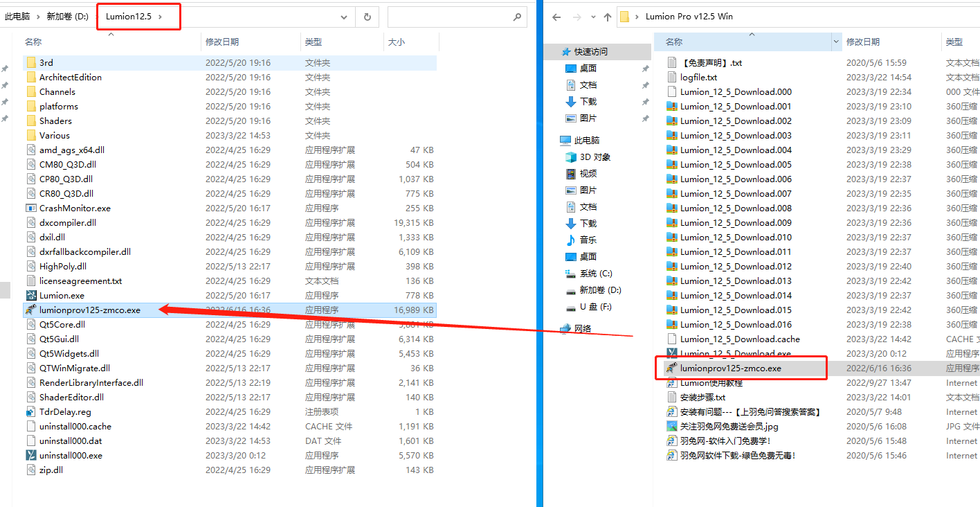The height and width of the screenshot is (507, 980).
Task: Click the 新加卷 (D:) breadcrumb segment
Action: pos(67,17)
